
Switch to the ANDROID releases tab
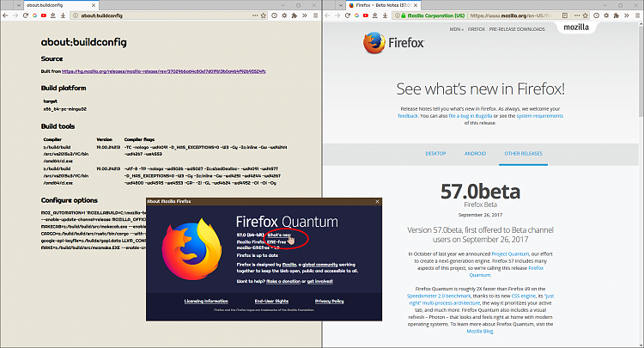tap(475, 154)
